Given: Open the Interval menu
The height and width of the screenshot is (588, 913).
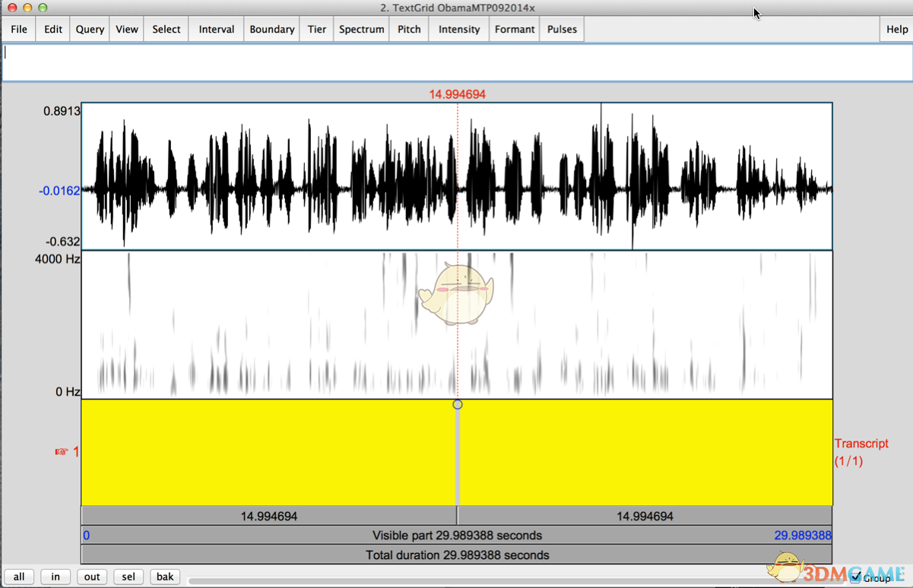Looking at the screenshot, I should coord(217,30).
